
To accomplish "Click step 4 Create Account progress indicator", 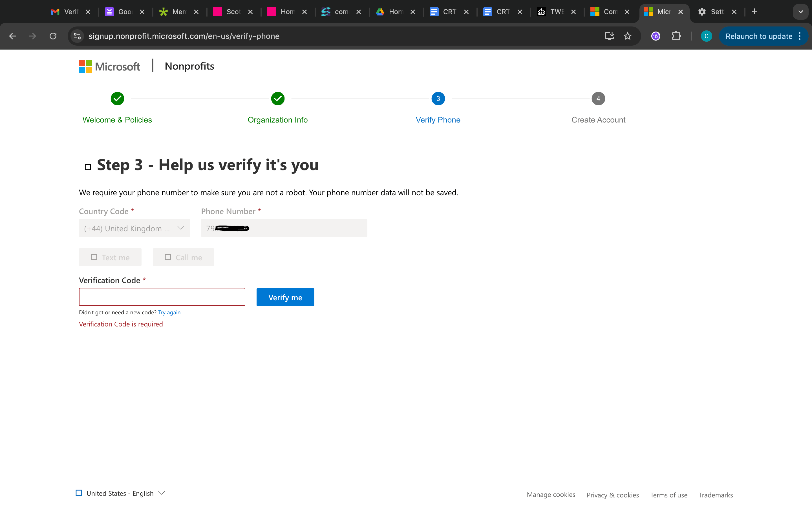I will [598, 98].
